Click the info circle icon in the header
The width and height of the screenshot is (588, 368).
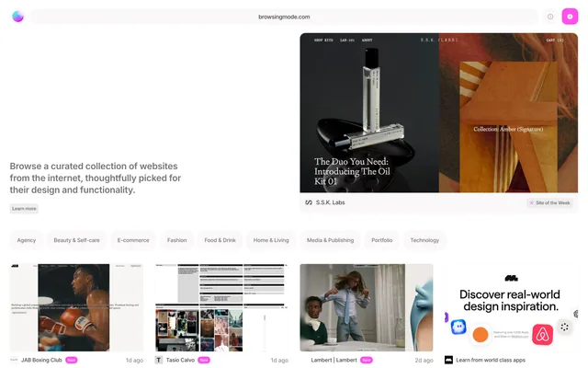tap(550, 17)
